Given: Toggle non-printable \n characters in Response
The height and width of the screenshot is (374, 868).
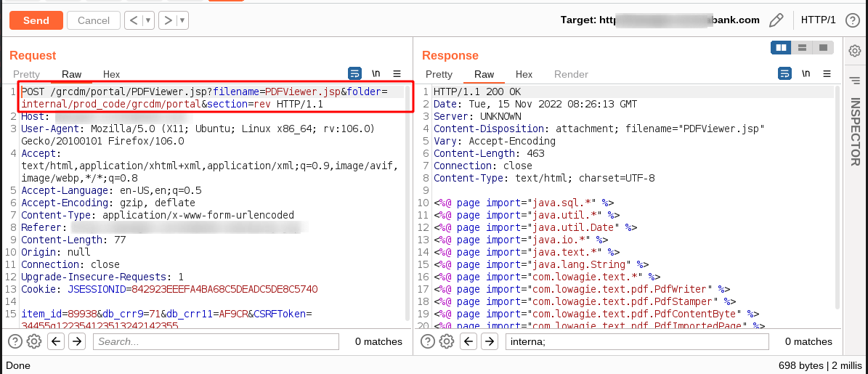Looking at the screenshot, I should 806,73.
